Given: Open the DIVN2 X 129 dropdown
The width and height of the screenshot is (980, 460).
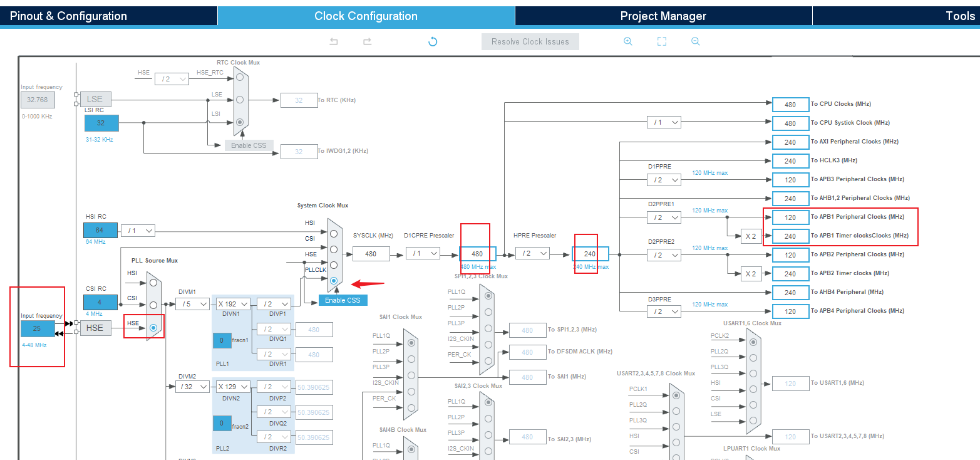Looking at the screenshot, I should (x=234, y=387).
